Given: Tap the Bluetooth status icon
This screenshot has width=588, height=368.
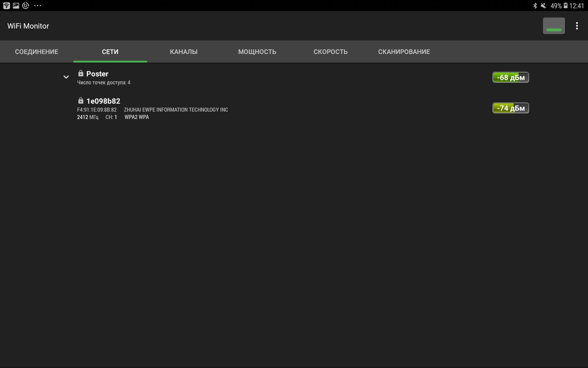Looking at the screenshot, I should (535, 6).
